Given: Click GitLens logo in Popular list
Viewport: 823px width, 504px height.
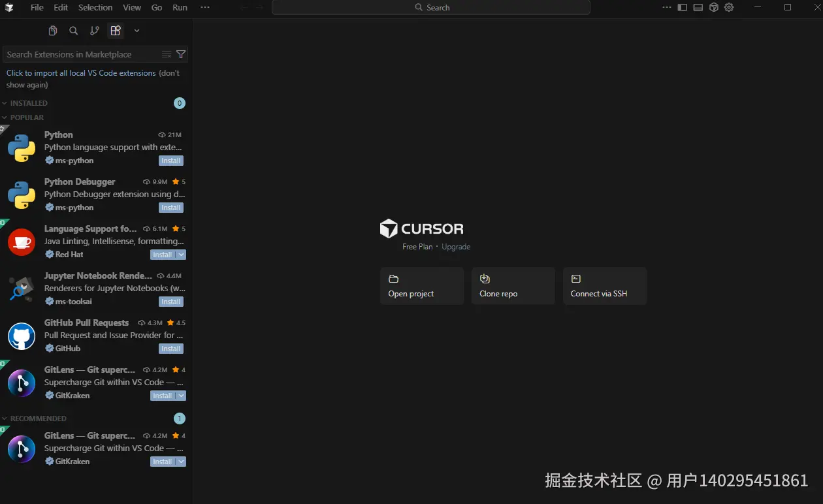Looking at the screenshot, I should point(22,383).
